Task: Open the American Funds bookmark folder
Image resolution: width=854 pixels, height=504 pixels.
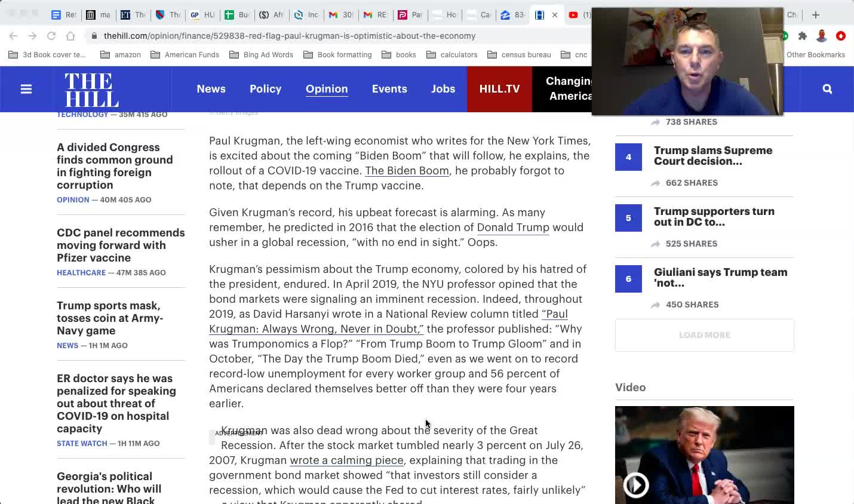Action: [185, 54]
